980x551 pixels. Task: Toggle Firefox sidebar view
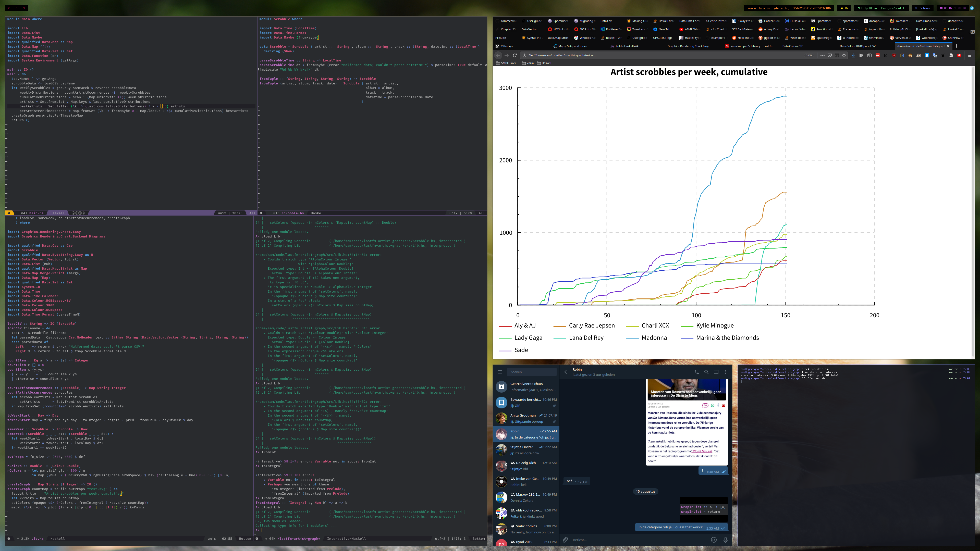(x=869, y=56)
